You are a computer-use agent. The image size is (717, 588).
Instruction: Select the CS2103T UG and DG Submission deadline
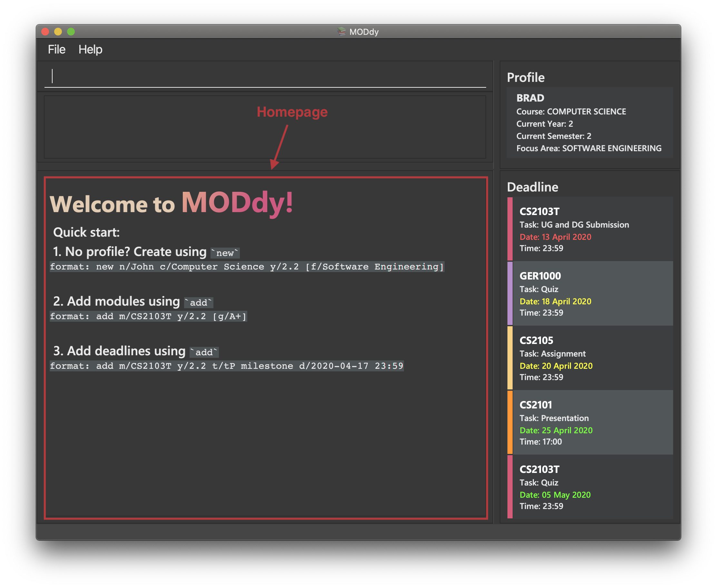590,229
